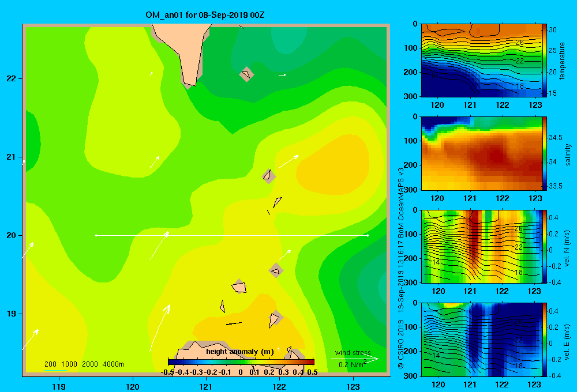The width and height of the screenshot is (577, 392).
Task: Click the small island near 21.5E, 22N
Action: pos(246,74)
